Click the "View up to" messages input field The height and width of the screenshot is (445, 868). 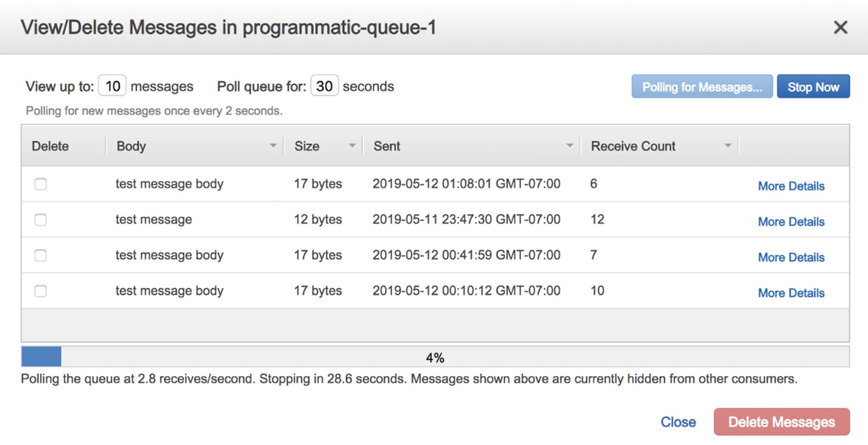coord(112,86)
